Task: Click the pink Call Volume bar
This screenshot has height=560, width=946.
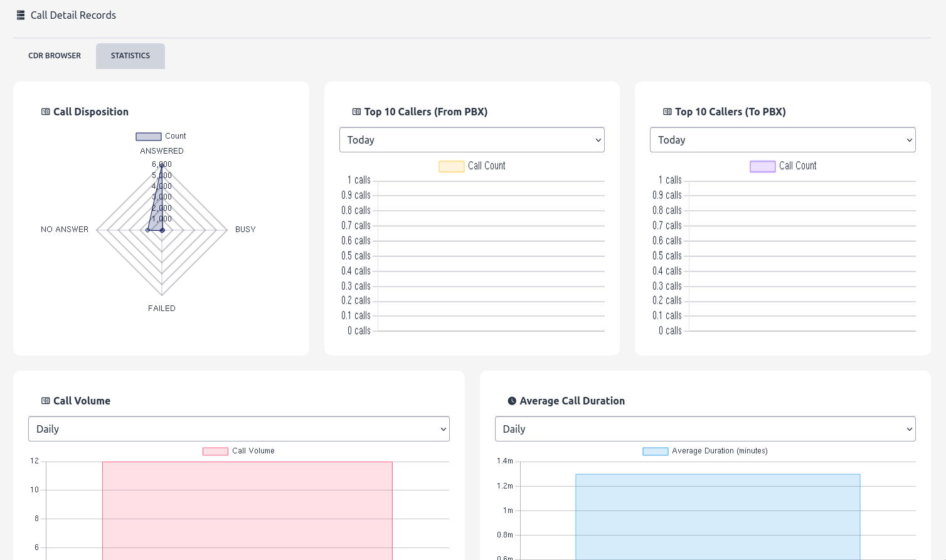Action: pyautogui.click(x=247, y=510)
